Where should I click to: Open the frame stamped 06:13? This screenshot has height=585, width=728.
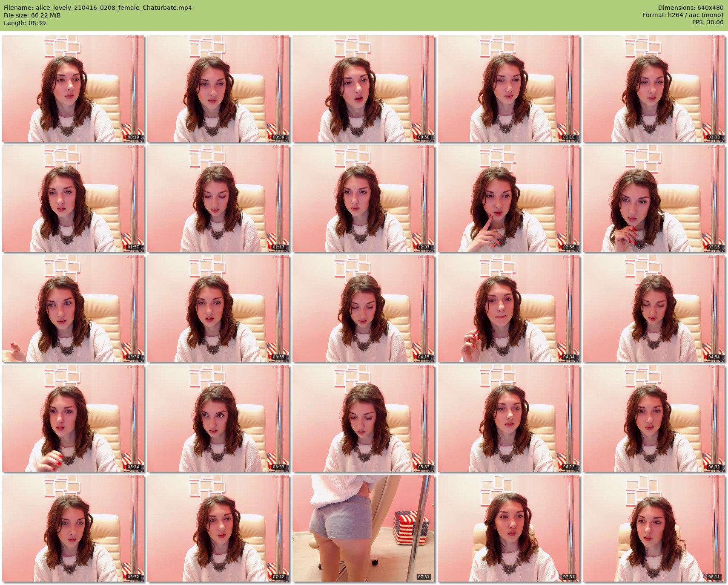tap(508, 418)
